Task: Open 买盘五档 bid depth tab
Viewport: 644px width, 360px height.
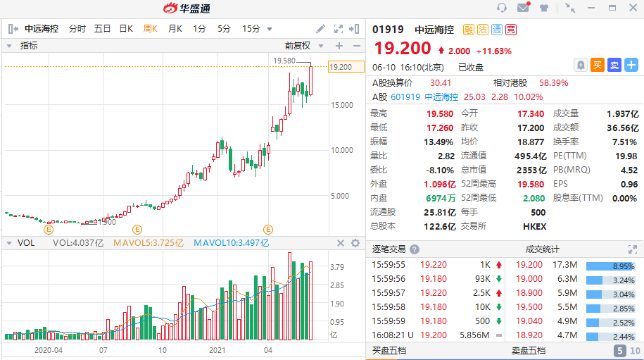Action: point(389,351)
